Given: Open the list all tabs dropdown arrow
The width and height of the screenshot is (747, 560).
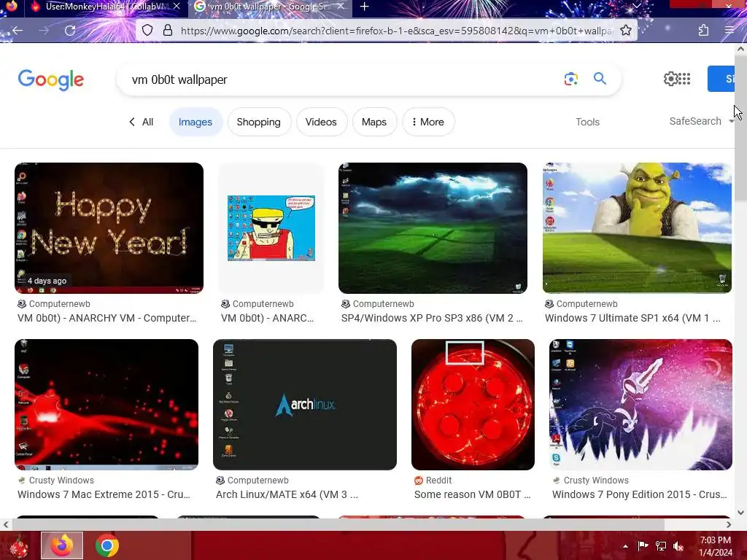Looking at the screenshot, I should [x=636, y=7].
